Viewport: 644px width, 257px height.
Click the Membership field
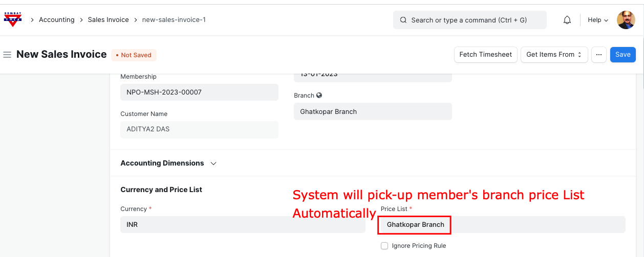[x=199, y=92]
